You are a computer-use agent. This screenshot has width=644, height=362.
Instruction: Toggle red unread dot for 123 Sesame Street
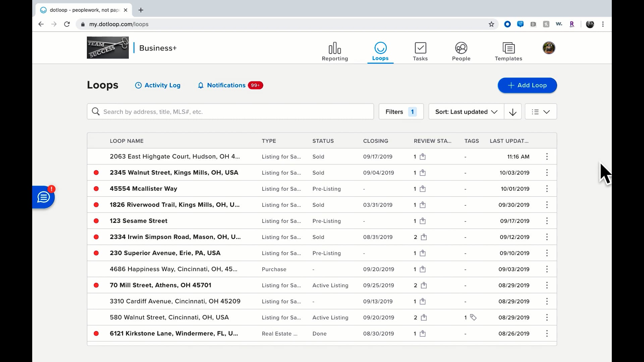(x=96, y=221)
